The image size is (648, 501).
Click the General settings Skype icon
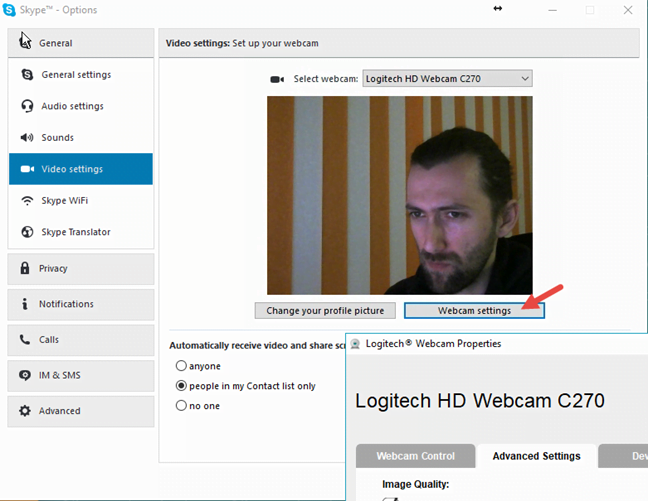(27, 74)
